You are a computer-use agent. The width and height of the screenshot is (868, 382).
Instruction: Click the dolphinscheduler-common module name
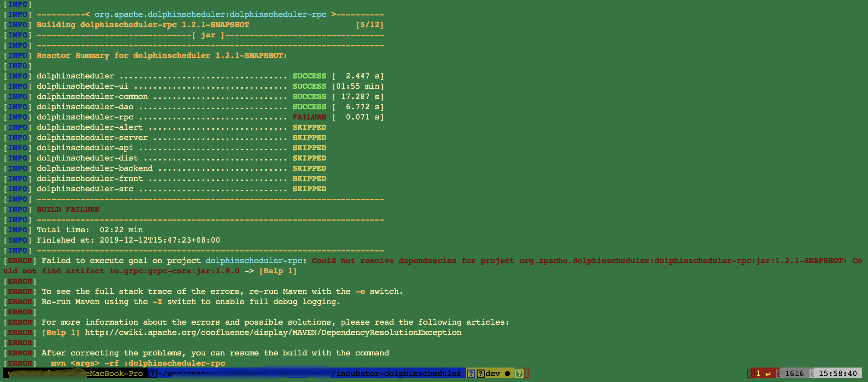92,97
